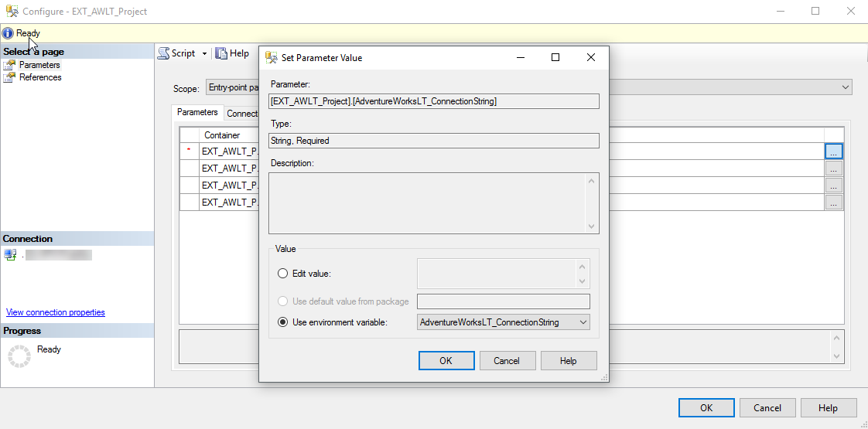The image size is (868, 429).
Task: Click View connection properties link
Action: [56, 312]
